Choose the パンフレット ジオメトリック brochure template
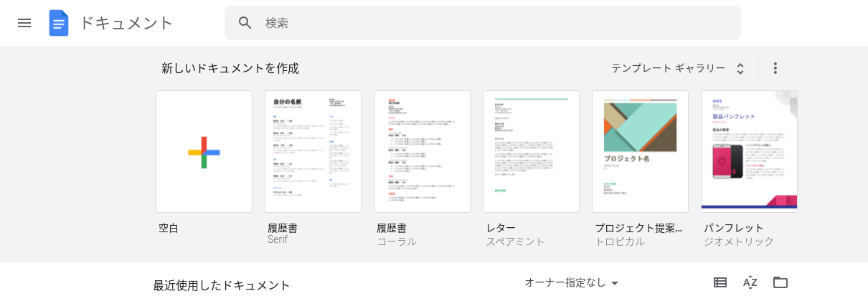Viewport: 868px width, 301px height. 749,152
